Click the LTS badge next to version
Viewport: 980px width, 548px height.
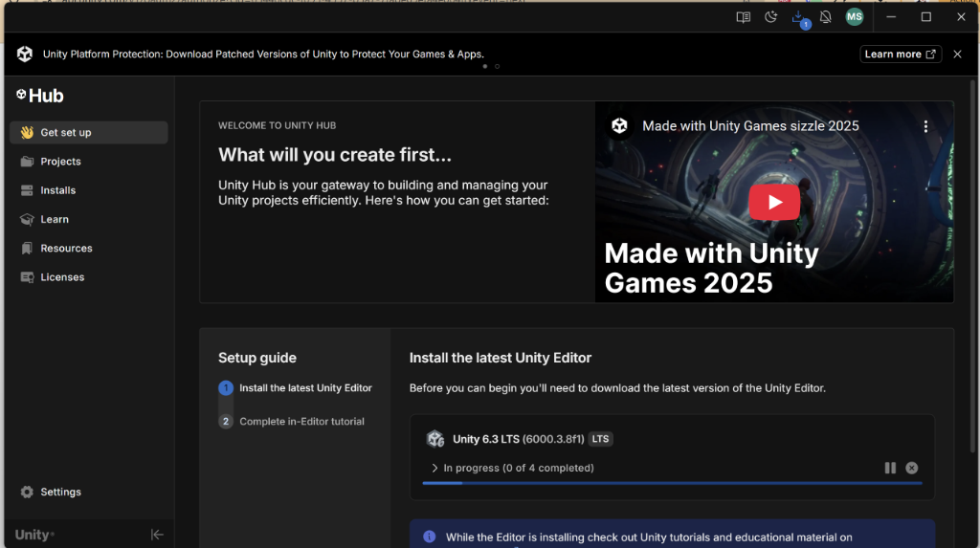click(x=601, y=439)
